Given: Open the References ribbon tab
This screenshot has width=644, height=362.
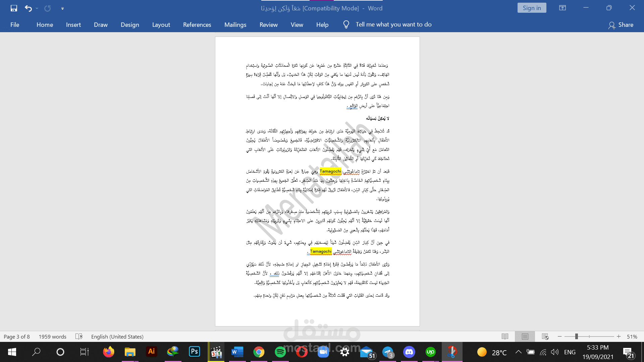Looking at the screenshot, I should coord(197,25).
